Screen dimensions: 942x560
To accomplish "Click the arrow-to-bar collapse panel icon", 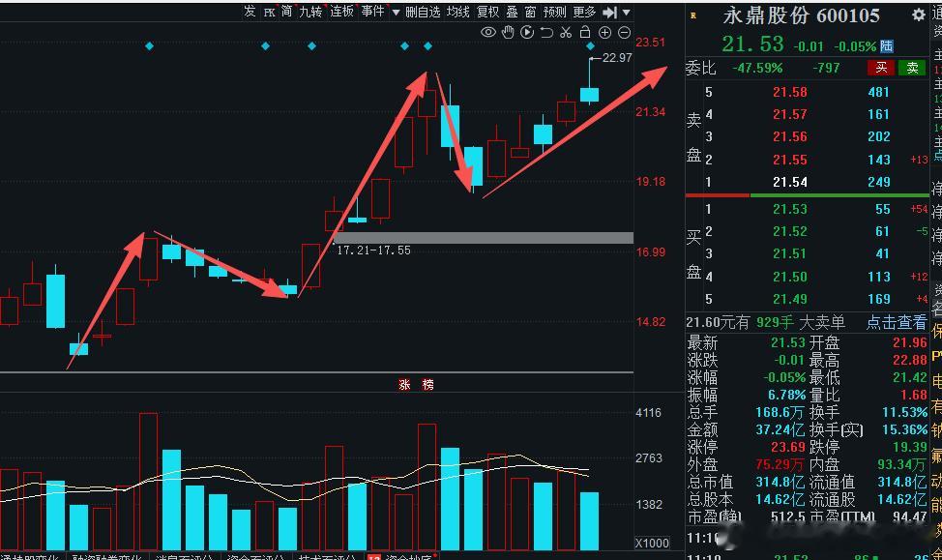I will pyautogui.click(x=609, y=12).
